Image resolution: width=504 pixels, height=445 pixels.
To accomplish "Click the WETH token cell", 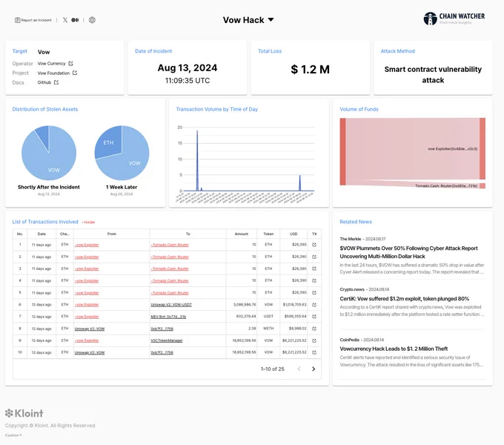I will [268, 329].
